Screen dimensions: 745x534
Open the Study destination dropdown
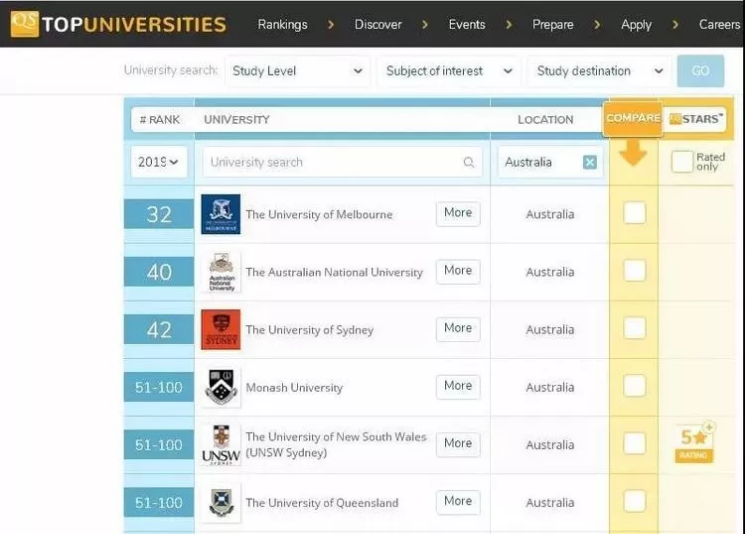[x=598, y=71]
